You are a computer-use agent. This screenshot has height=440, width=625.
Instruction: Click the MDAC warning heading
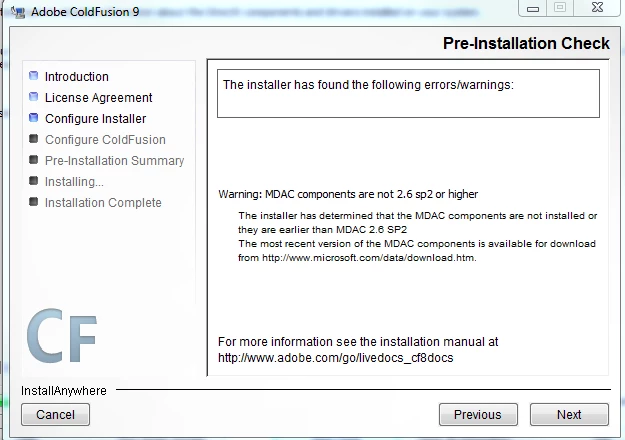pos(348,194)
